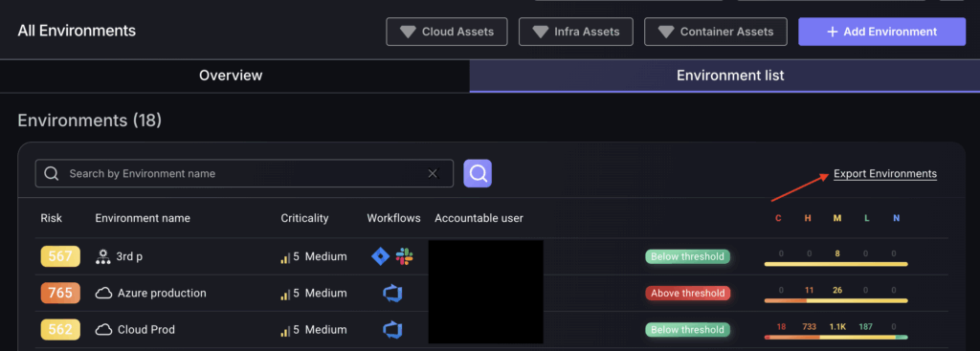Click Azure DevOps icon in Azure production row
Viewport: 980px width, 351px height.
(x=392, y=293)
